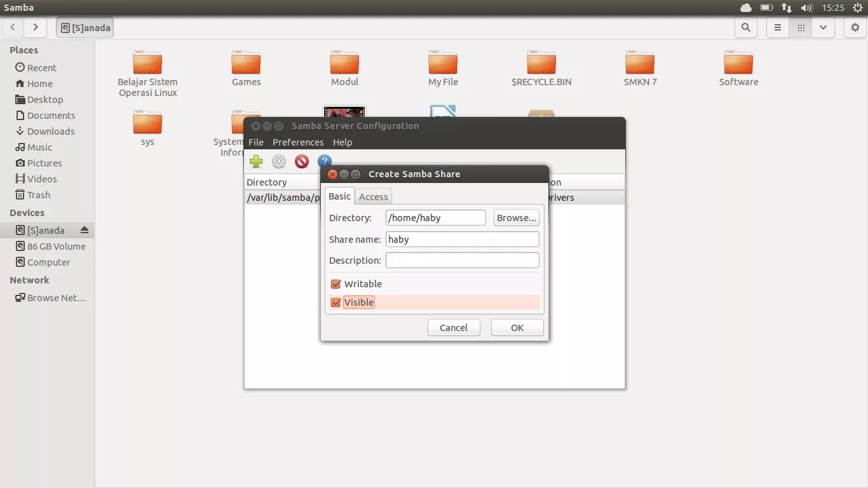Image resolution: width=868 pixels, height=488 pixels.
Task: Click the 15:25 clock in top panel
Action: (833, 8)
